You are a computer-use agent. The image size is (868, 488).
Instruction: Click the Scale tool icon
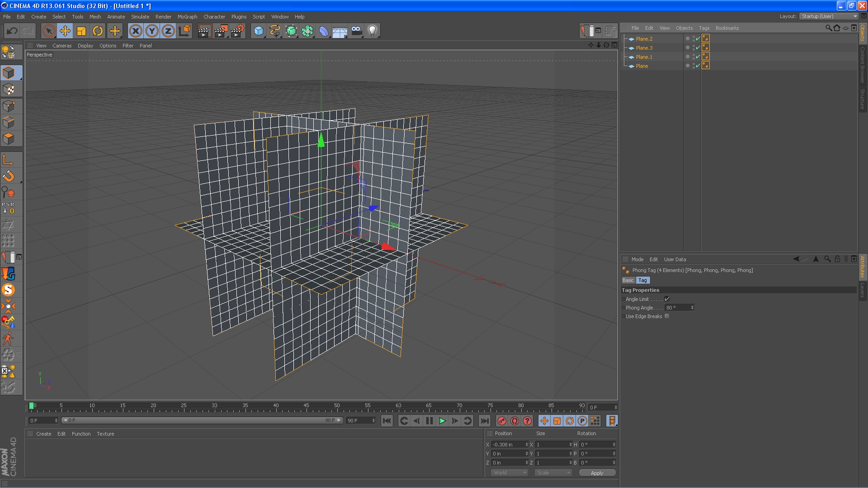click(x=81, y=31)
